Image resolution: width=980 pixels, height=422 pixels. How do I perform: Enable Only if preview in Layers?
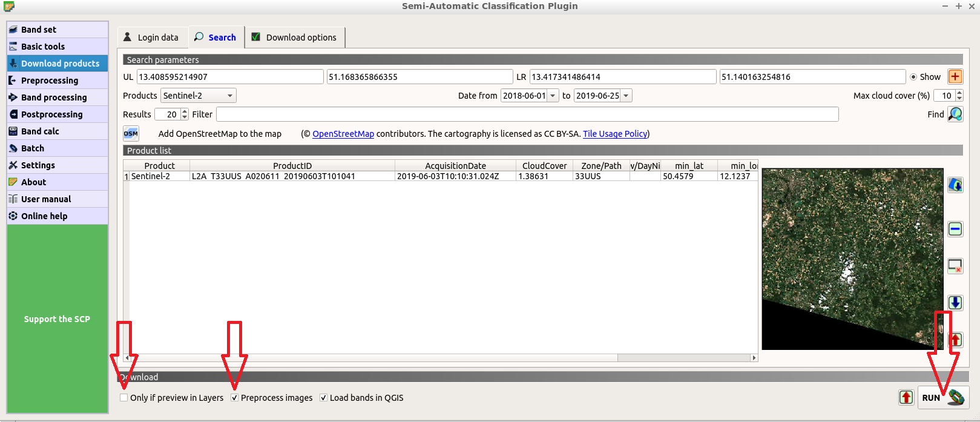pyautogui.click(x=124, y=398)
